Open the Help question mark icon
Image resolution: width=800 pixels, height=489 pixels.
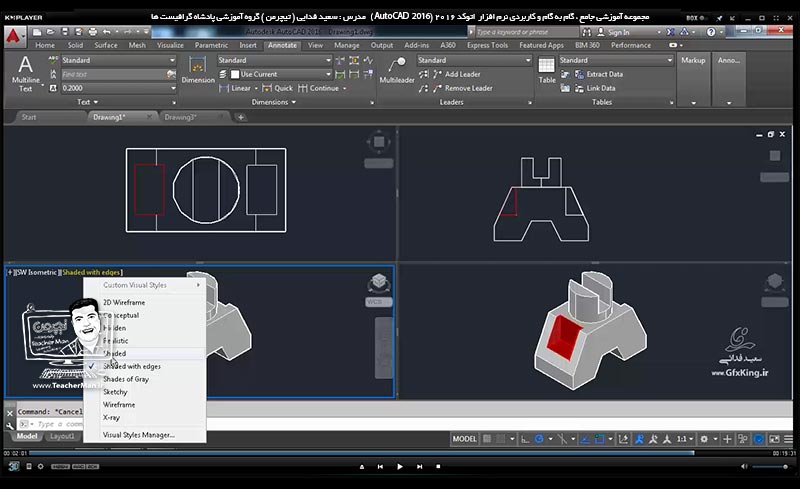click(711, 32)
